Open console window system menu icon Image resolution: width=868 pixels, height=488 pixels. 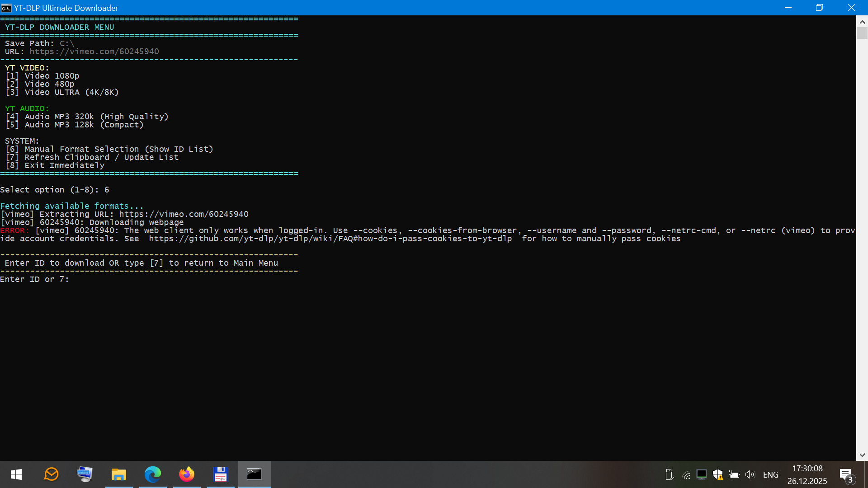coord(6,8)
